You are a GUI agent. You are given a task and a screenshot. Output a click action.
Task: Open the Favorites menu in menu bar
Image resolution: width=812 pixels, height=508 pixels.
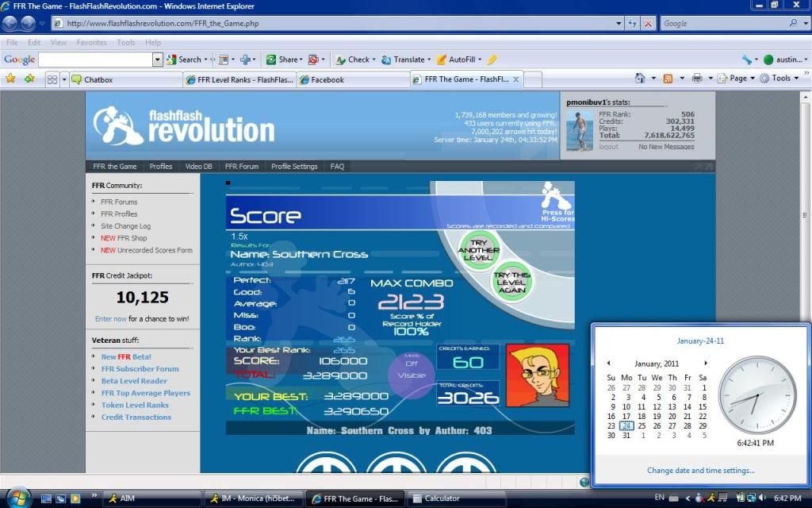coord(91,42)
